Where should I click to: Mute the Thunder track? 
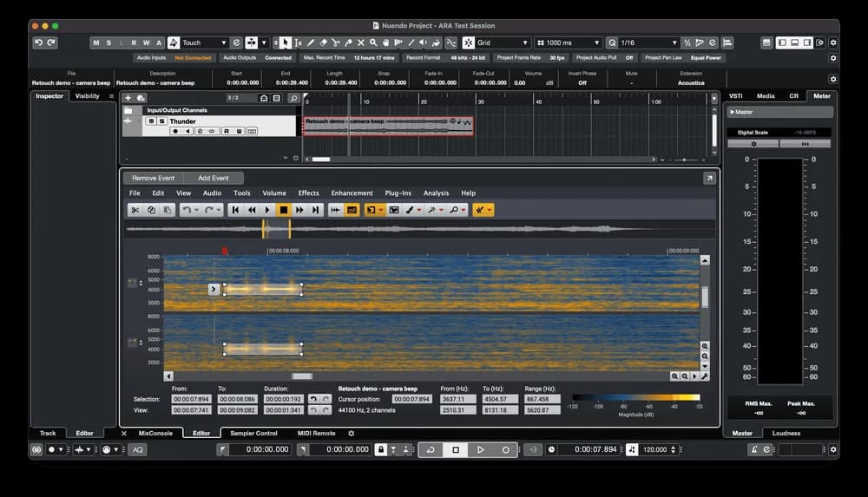tap(150, 121)
